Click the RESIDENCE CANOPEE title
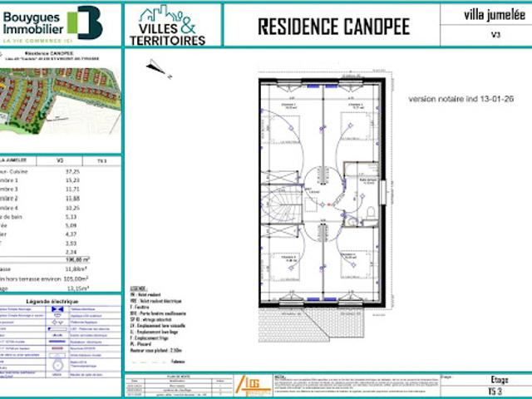Viewport: 532px width, 399px height. click(334, 27)
